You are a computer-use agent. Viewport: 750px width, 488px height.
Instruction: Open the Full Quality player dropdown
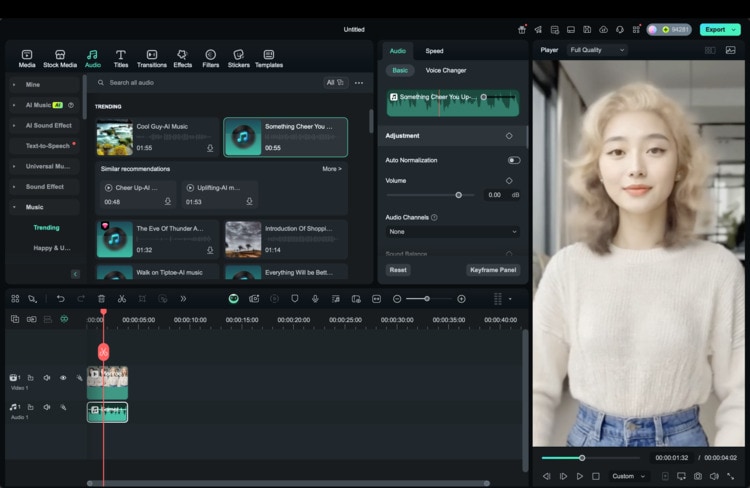point(596,49)
